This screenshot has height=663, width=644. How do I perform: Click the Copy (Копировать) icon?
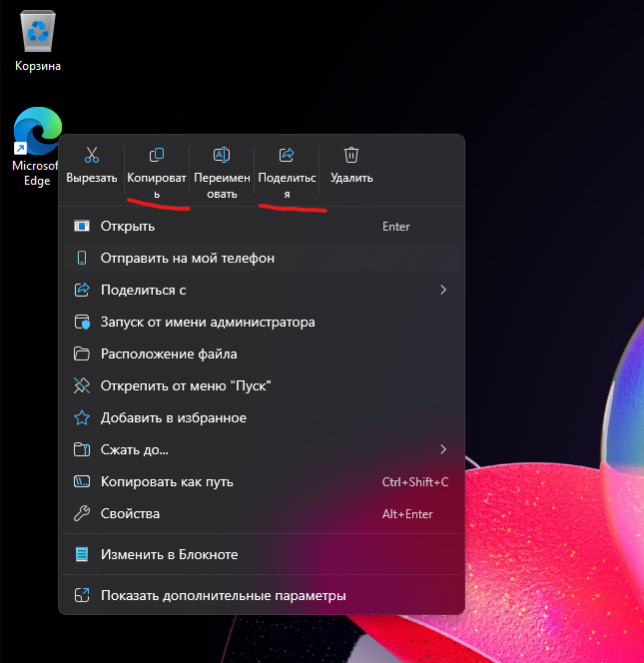pos(157,155)
